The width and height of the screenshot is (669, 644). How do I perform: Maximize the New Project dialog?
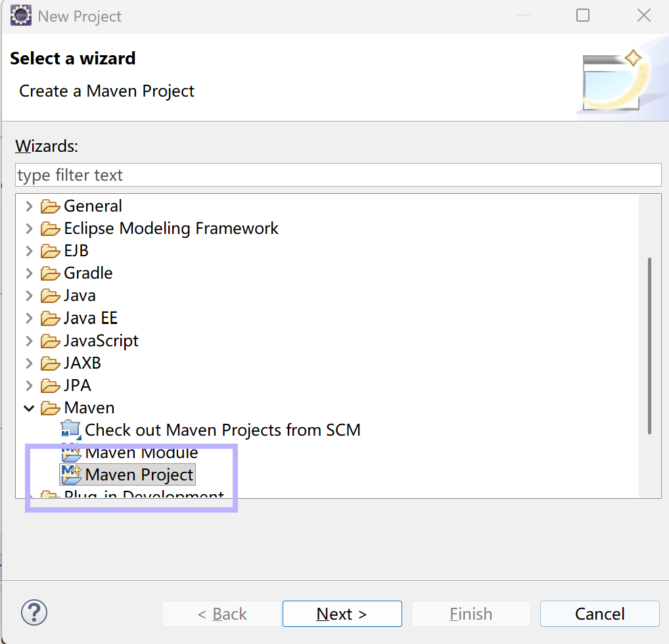tap(583, 15)
